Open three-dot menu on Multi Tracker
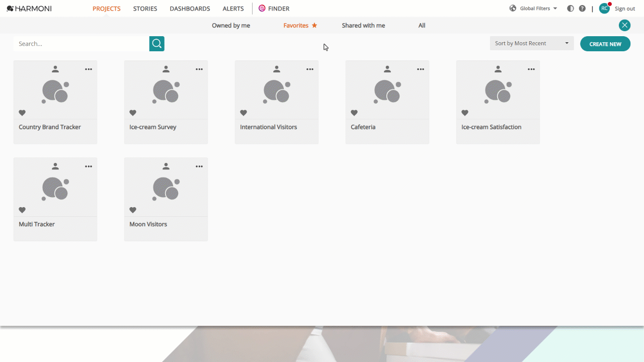 pos(89,166)
